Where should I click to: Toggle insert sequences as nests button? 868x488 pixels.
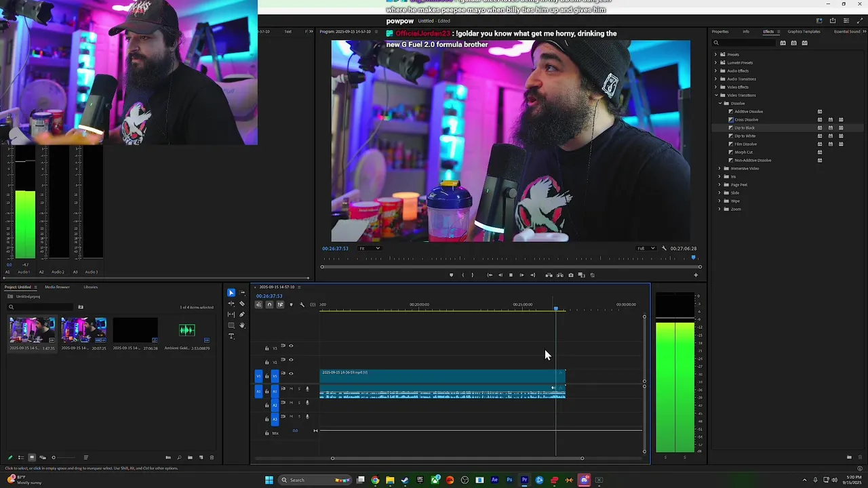(x=258, y=304)
